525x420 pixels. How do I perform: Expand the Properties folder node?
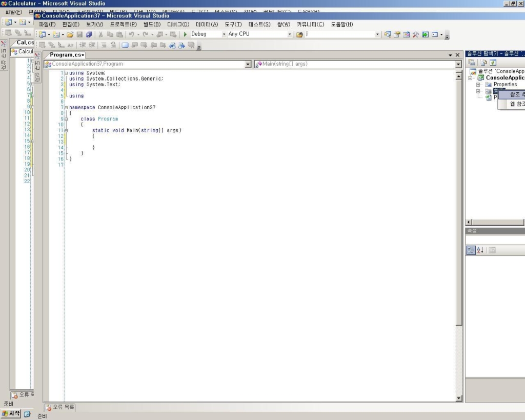coord(478,85)
